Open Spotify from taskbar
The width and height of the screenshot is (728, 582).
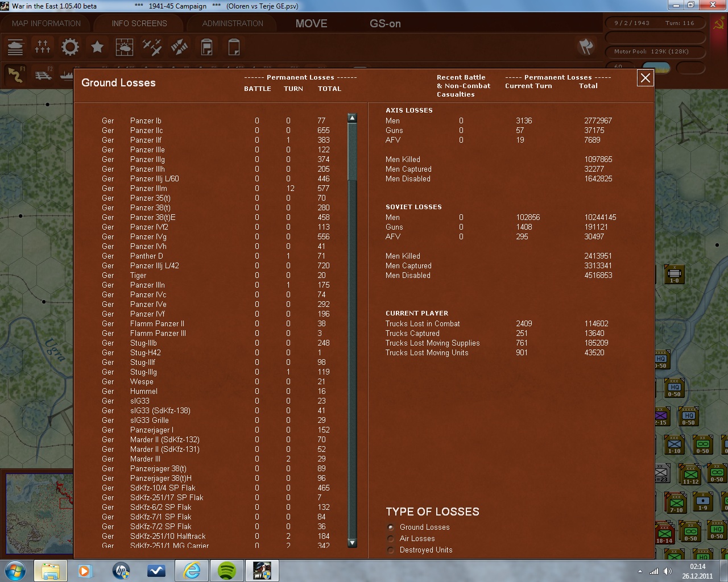click(227, 570)
